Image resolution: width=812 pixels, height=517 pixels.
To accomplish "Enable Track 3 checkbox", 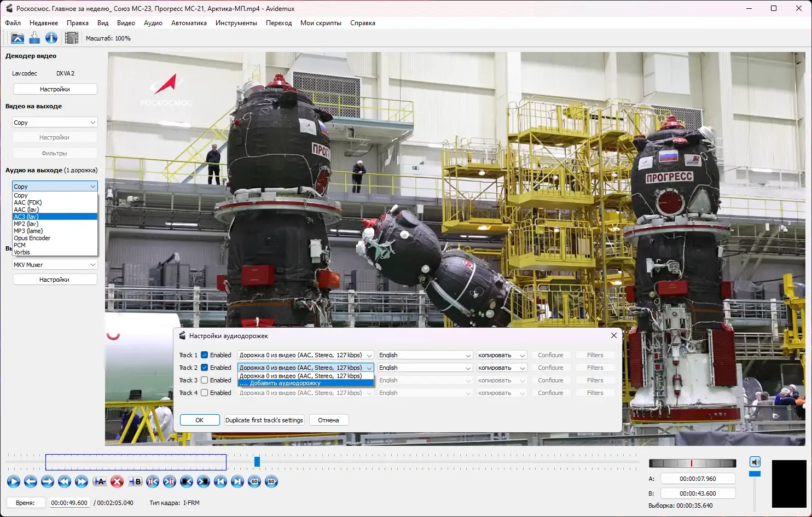I will [205, 380].
